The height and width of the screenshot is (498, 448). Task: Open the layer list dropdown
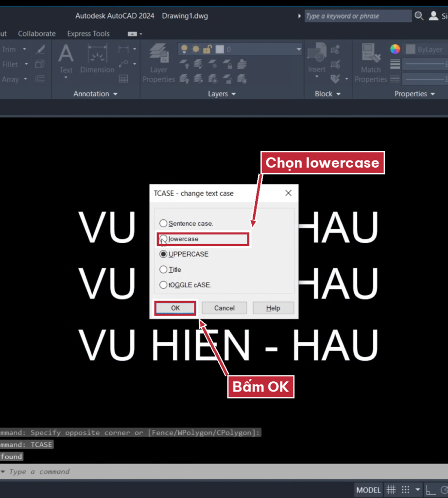(298, 49)
